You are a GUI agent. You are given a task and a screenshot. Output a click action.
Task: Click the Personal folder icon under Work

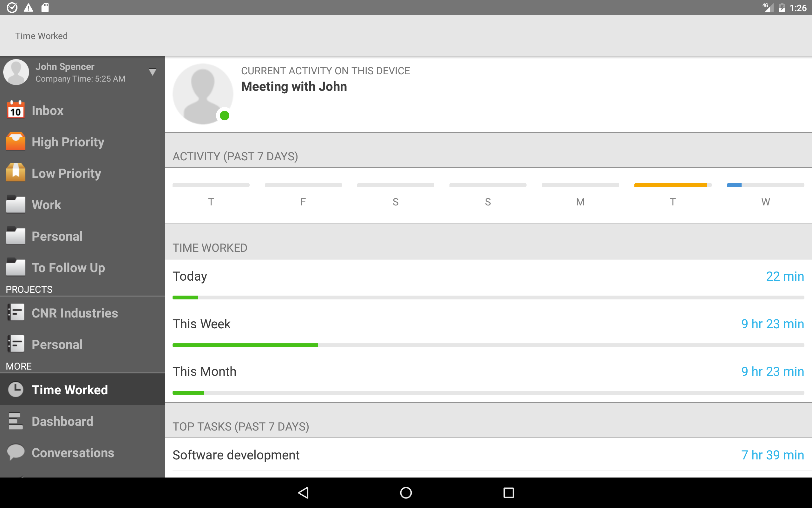point(16,236)
